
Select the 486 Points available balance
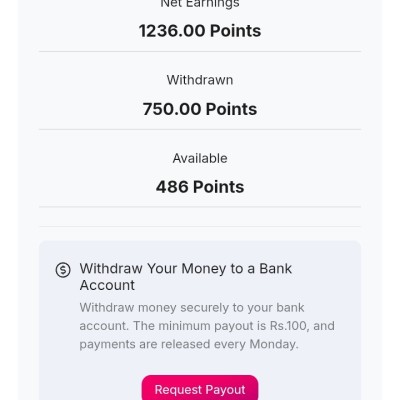(x=200, y=187)
